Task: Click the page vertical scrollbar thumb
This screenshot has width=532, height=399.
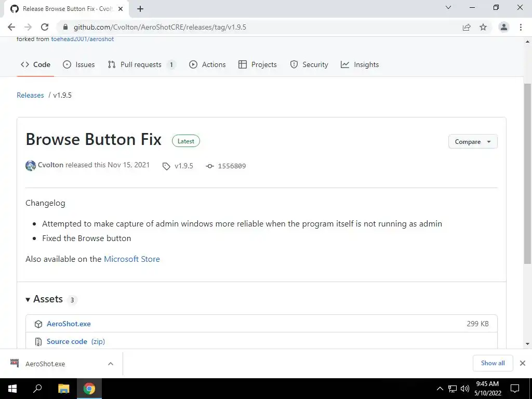Action: pos(528,174)
